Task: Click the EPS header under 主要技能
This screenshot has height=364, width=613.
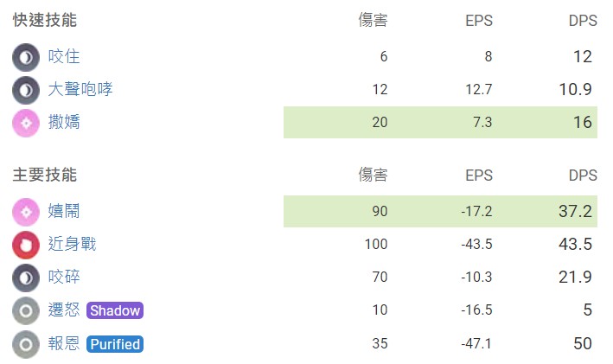Action: pyautogui.click(x=479, y=176)
